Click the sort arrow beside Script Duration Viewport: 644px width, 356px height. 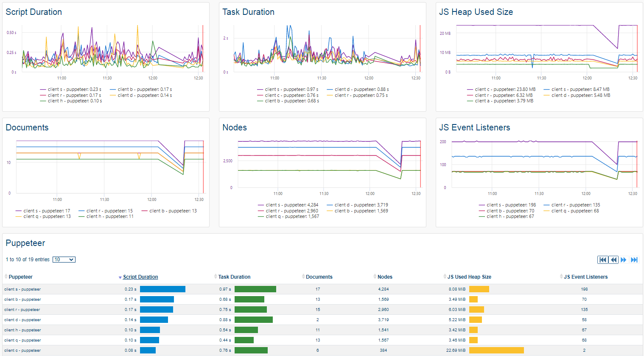point(120,277)
